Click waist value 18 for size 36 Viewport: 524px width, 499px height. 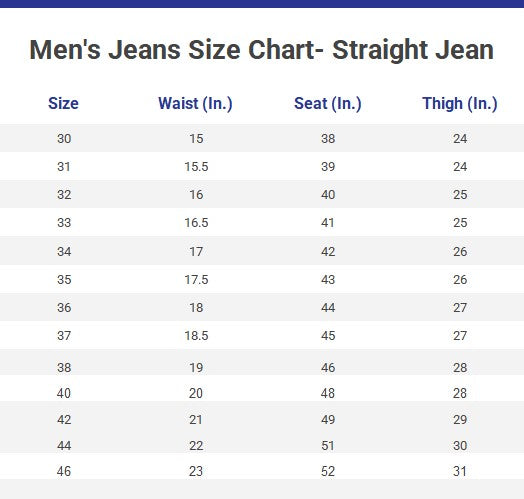coord(196,307)
